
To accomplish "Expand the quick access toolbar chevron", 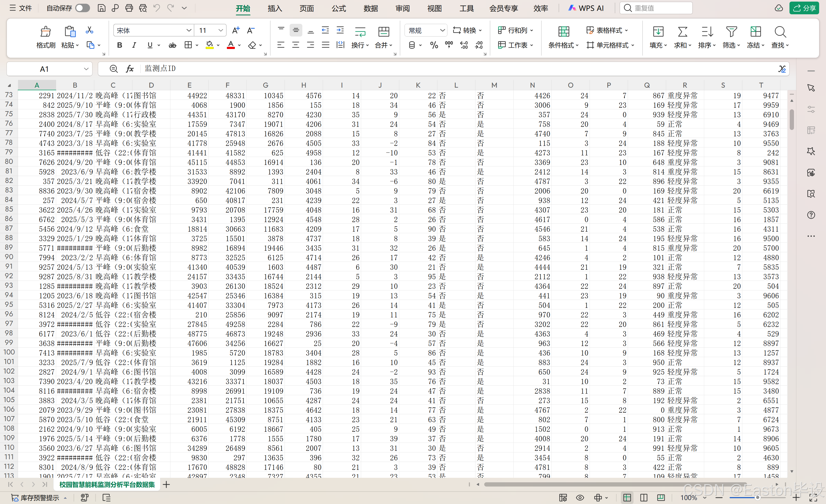I will [184, 8].
